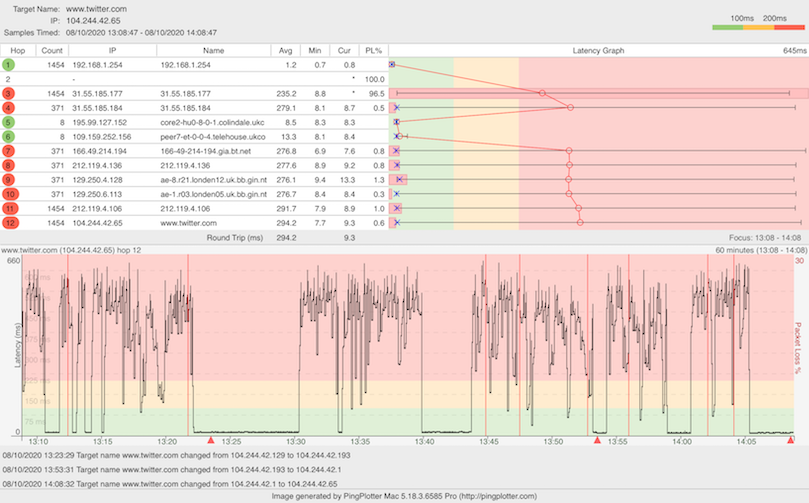
Task: Click the red triangle marker near 13:23
Action: pos(210,440)
